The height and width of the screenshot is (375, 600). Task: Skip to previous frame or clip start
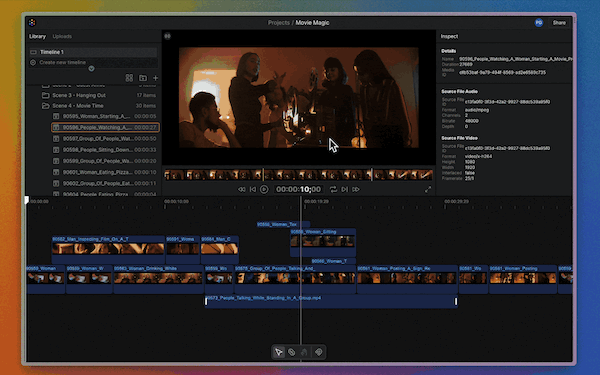253,189
